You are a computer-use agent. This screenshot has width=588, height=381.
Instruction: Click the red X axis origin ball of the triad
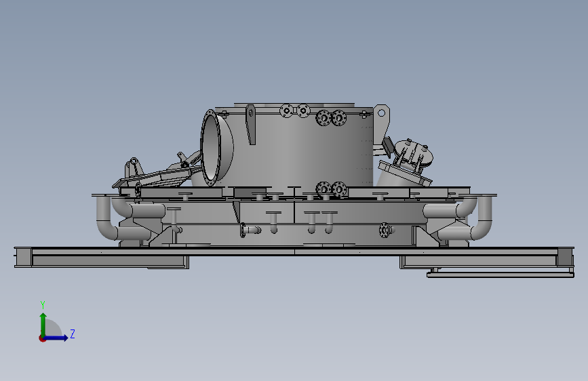click(42, 338)
